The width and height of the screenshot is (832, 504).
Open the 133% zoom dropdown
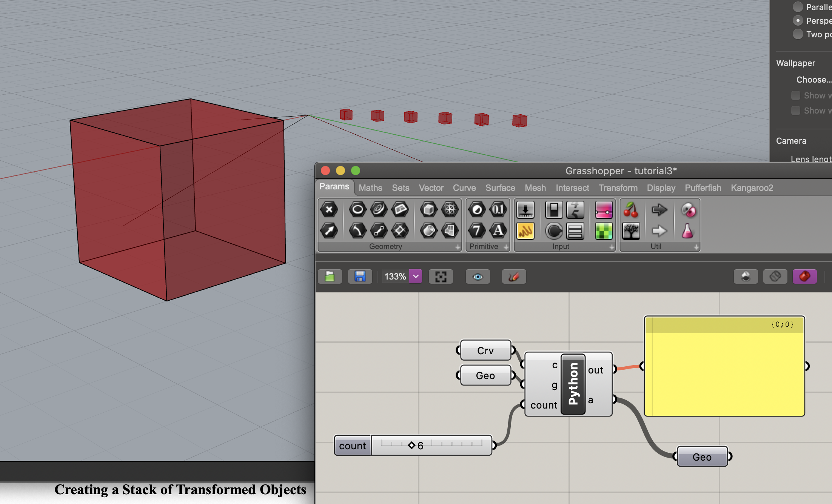click(x=416, y=277)
